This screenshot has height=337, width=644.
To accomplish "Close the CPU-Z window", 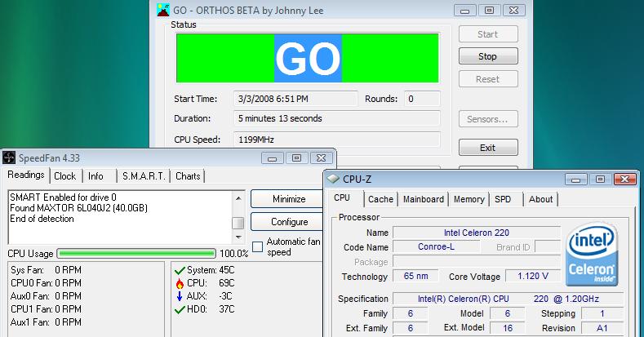I will pyautogui.click(x=624, y=180).
